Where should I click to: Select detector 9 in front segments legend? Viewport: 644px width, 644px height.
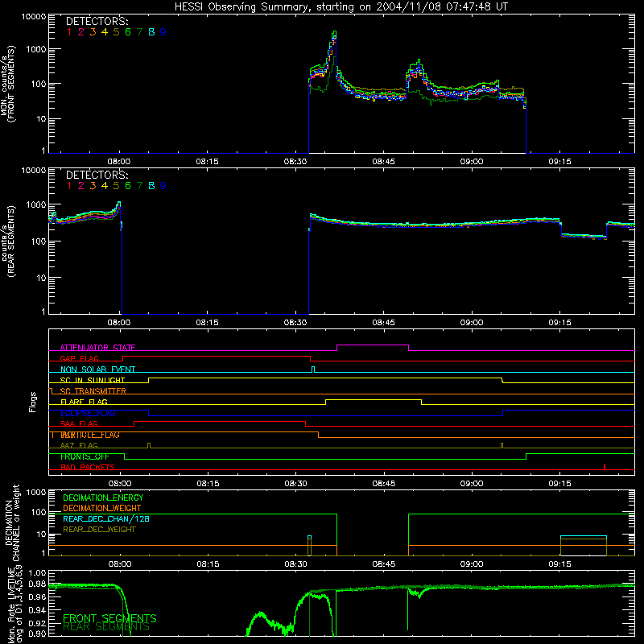click(x=163, y=31)
